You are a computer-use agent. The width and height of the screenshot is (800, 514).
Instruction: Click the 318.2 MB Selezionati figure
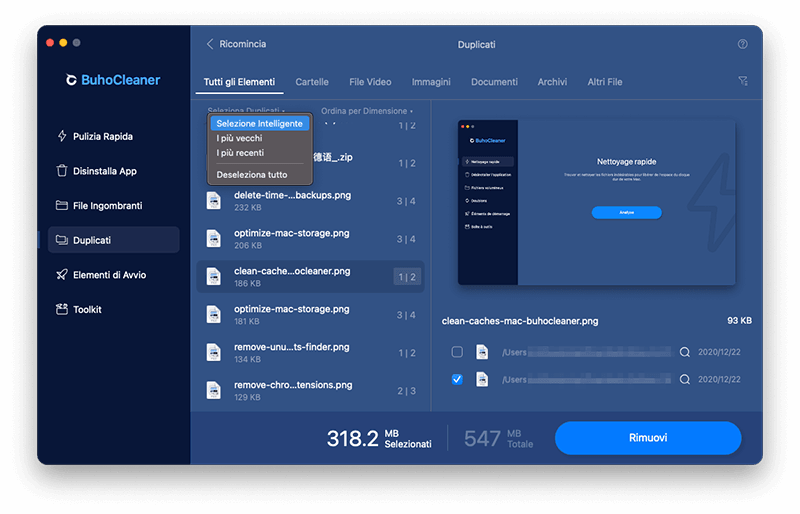click(x=379, y=438)
